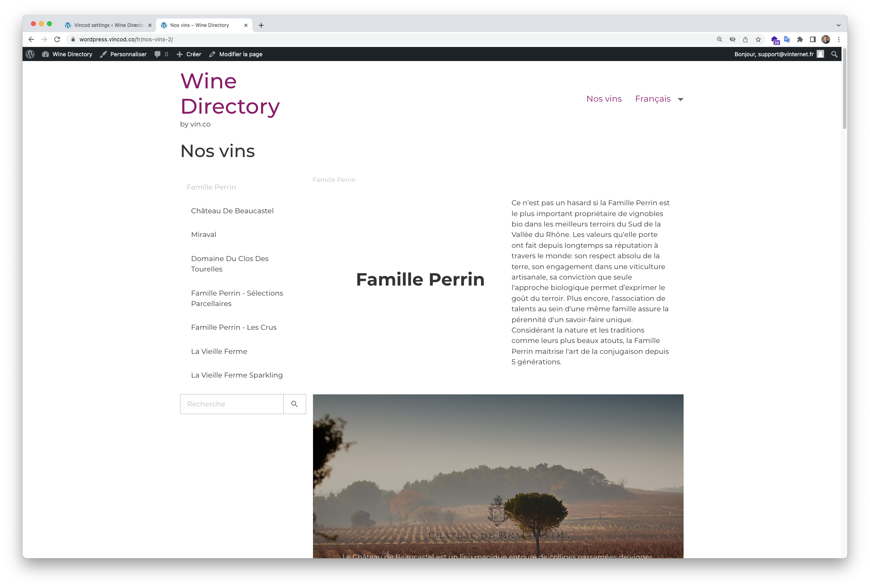Open the Chrome profile avatar

(826, 39)
